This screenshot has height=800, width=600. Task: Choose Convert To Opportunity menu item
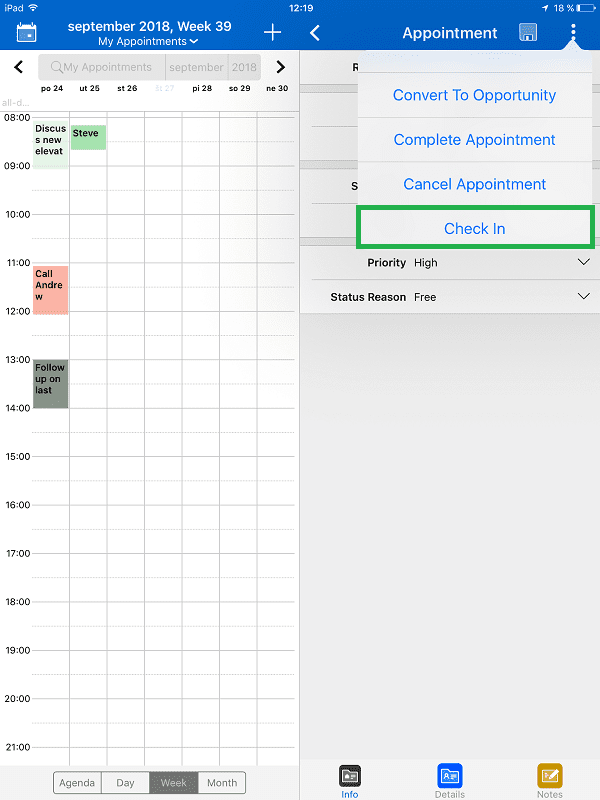point(474,96)
